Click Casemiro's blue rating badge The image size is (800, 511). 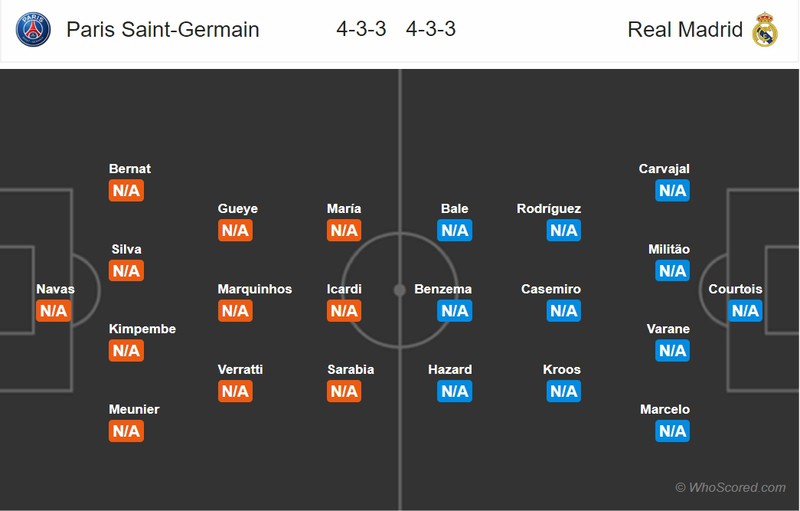[x=564, y=311]
